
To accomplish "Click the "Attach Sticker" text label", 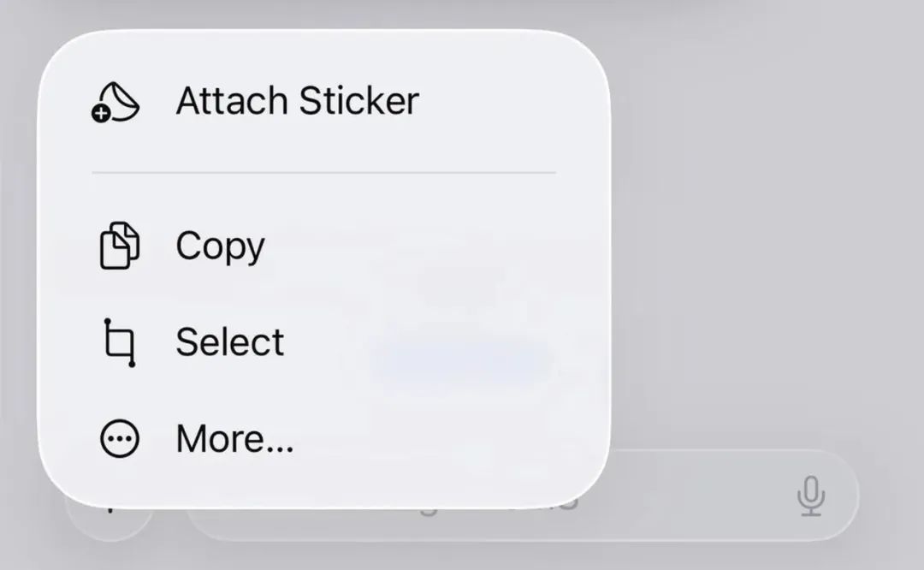I will point(298,101).
